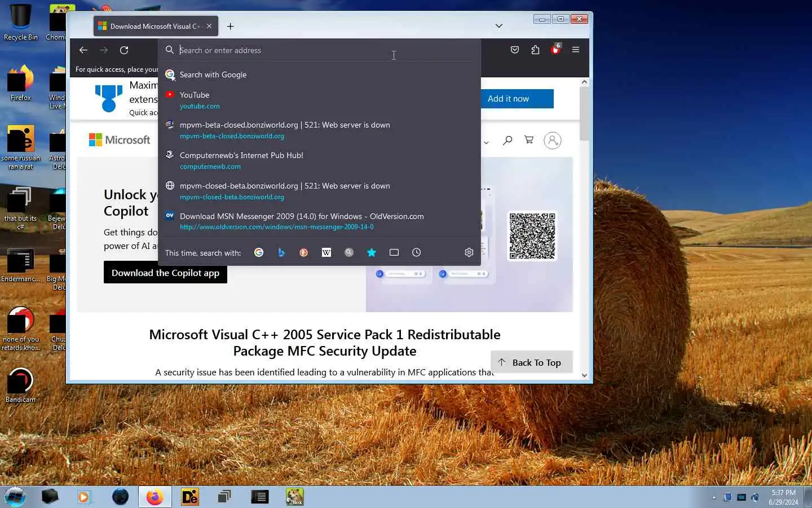This screenshot has height=508, width=812.
Task: Click Download the Copilot app button
Action: pos(165,273)
